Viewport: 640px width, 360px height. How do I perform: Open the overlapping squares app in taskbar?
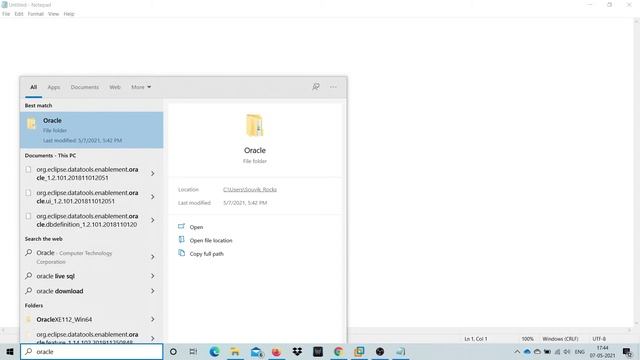[x=359, y=351]
